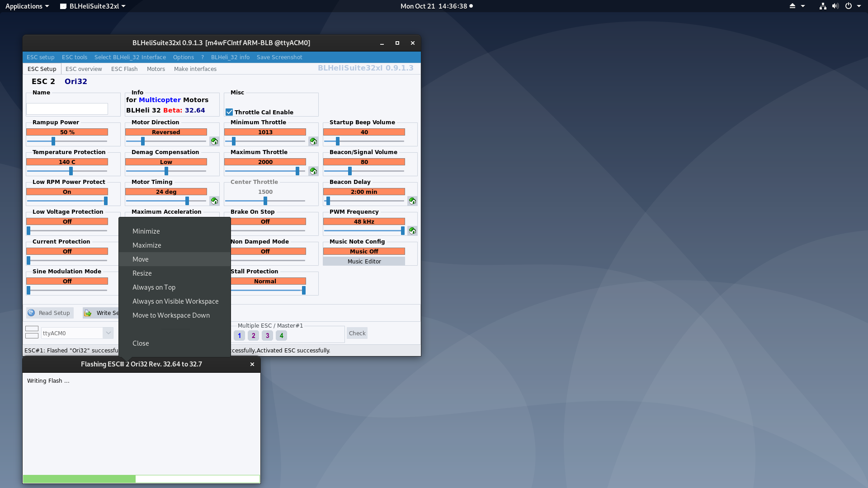Switch to Motors tab
The height and width of the screenshot is (488, 868).
point(156,69)
